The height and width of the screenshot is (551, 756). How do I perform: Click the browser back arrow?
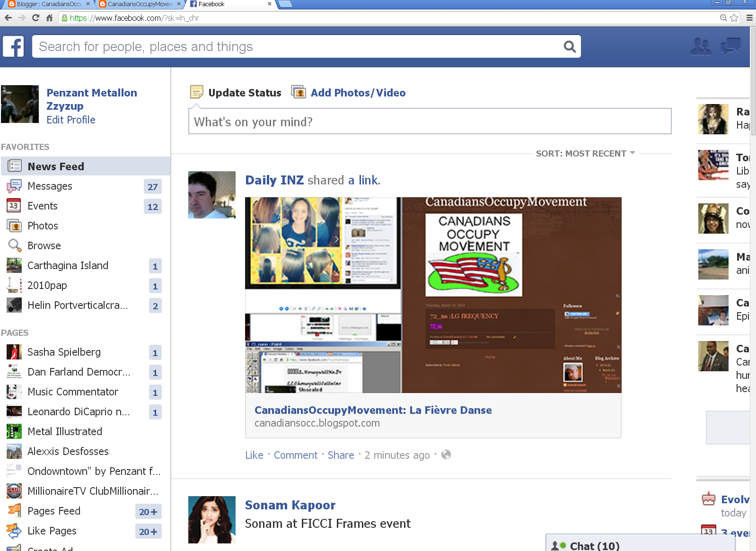click(x=8, y=18)
